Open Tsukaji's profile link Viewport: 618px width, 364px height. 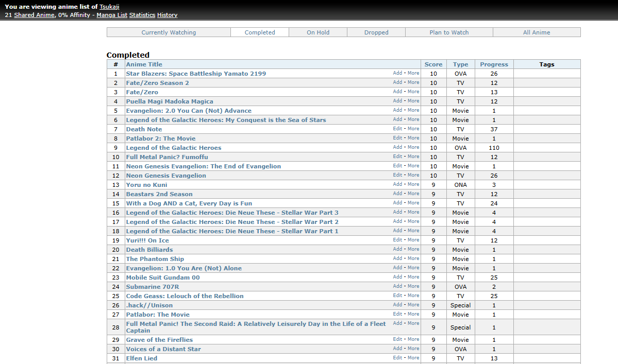click(x=109, y=7)
